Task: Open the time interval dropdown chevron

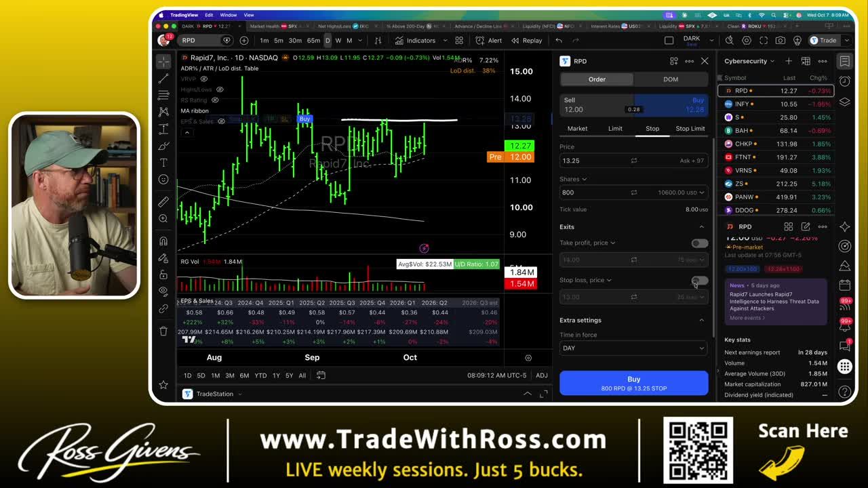Action: [x=360, y=41]
